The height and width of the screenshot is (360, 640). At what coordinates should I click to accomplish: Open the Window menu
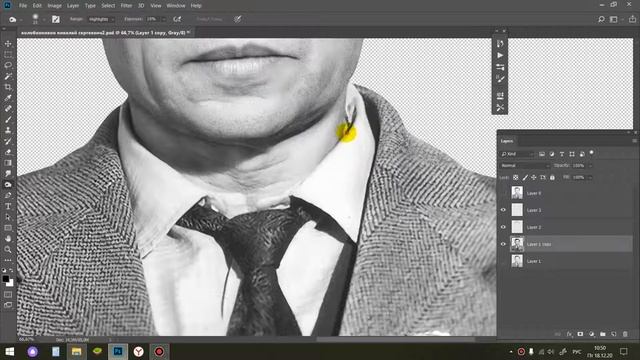click(176, 6)
